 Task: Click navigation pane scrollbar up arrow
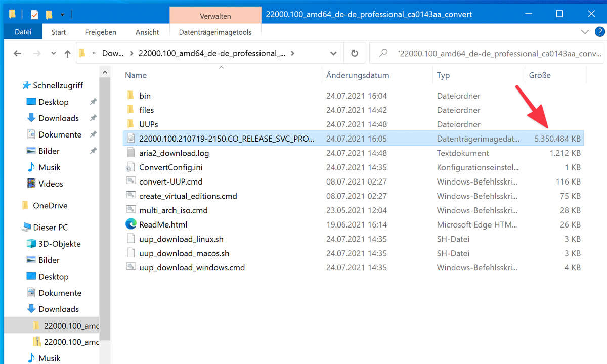click(x=105, y=73)
